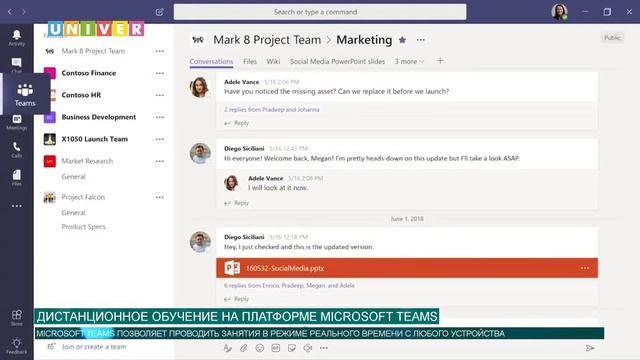
Task: Select Contoso HR team
Action: tap(81, 95)
